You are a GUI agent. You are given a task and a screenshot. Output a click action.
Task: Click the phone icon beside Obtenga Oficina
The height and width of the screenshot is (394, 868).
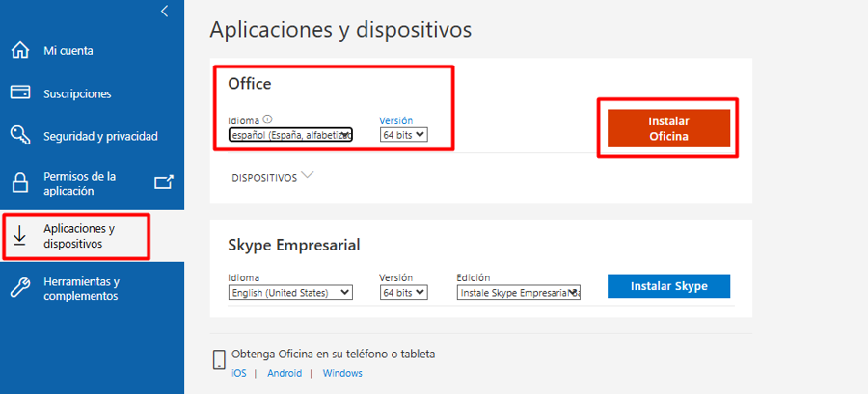tap(219, 359)
